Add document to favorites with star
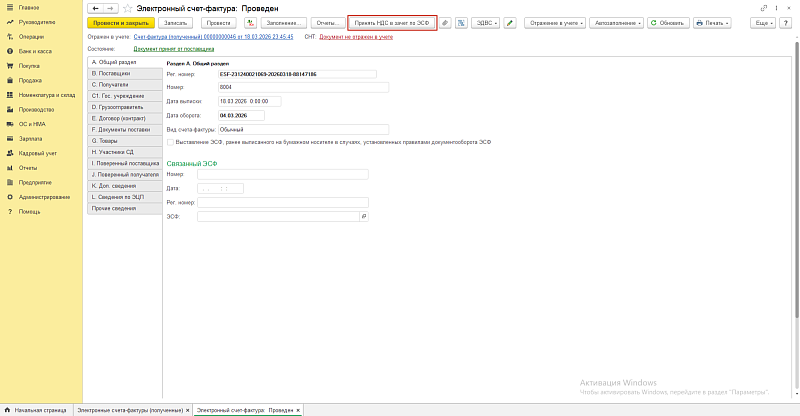 (126, 7)
